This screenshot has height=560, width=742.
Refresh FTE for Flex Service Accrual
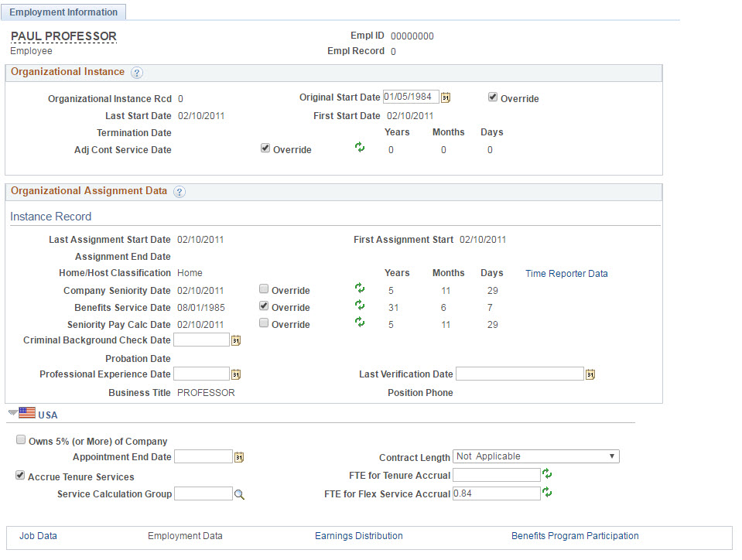tap(548, 493)
